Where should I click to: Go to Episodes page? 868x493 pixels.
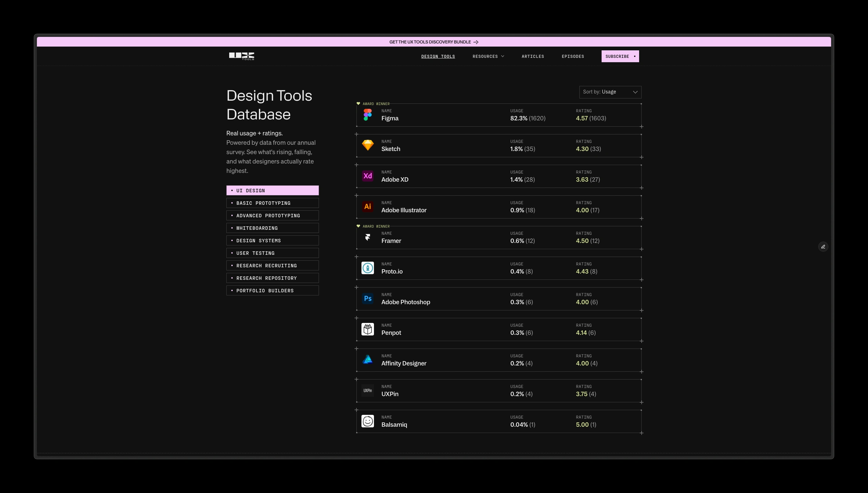point(573,57)
